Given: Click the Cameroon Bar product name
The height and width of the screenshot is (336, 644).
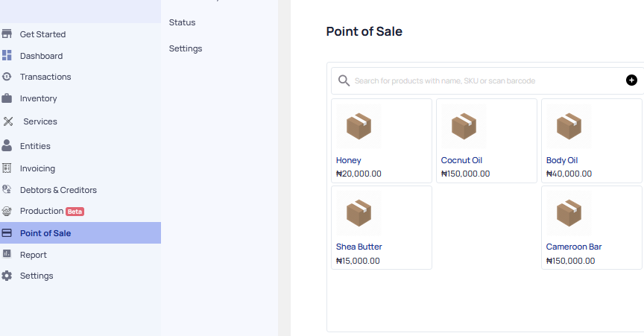Looking at the screenshot, I should click(574, 247).
